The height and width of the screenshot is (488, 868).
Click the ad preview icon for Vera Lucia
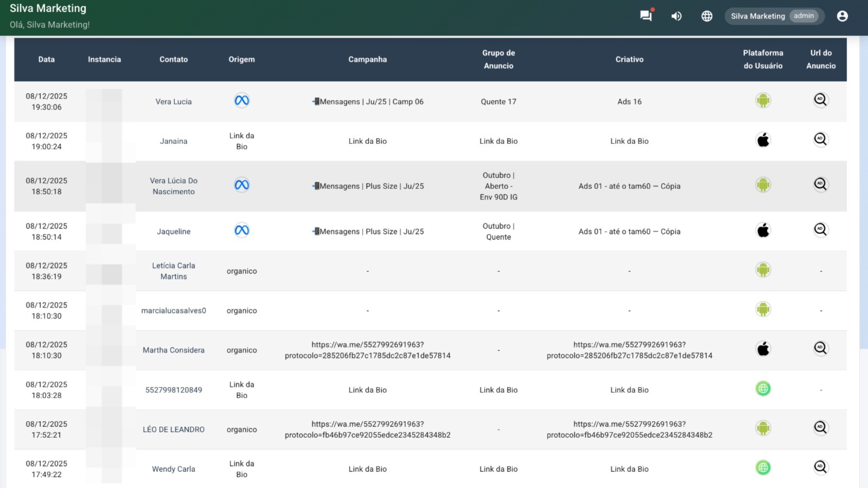tap(820, 100)
